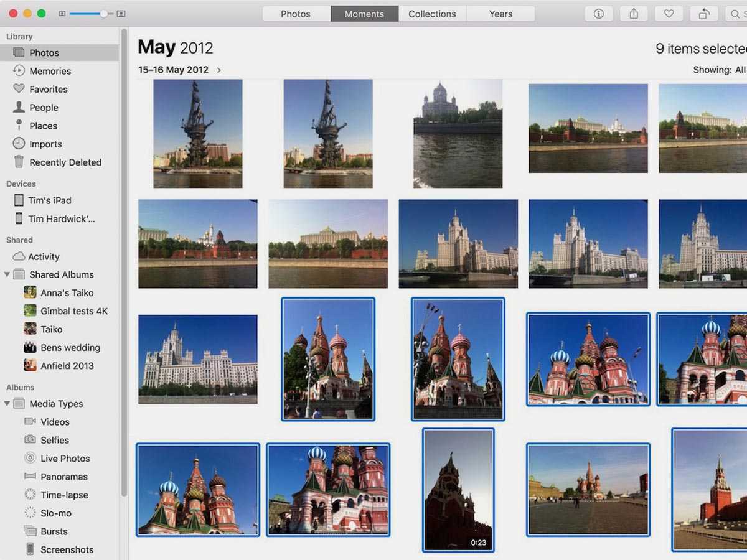Screen dimensions: 747x560
Task: Click the Info button in toolbar
Action: 599,14
